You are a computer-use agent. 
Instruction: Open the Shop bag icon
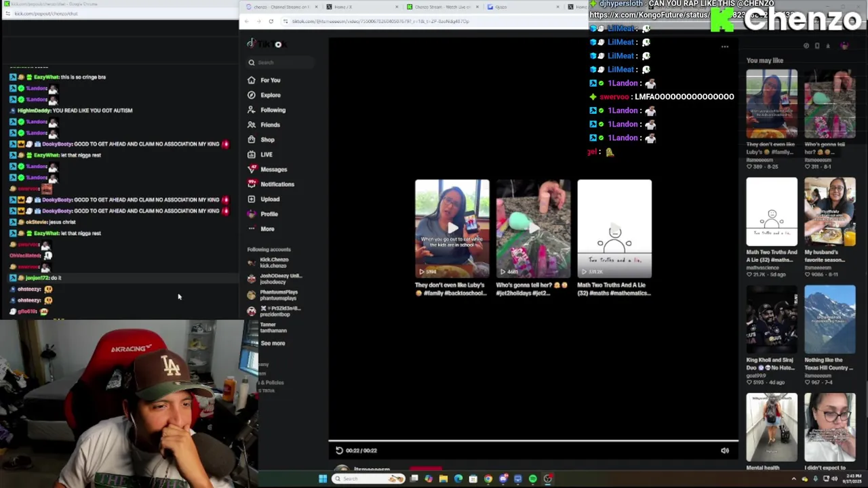point(252,140)
